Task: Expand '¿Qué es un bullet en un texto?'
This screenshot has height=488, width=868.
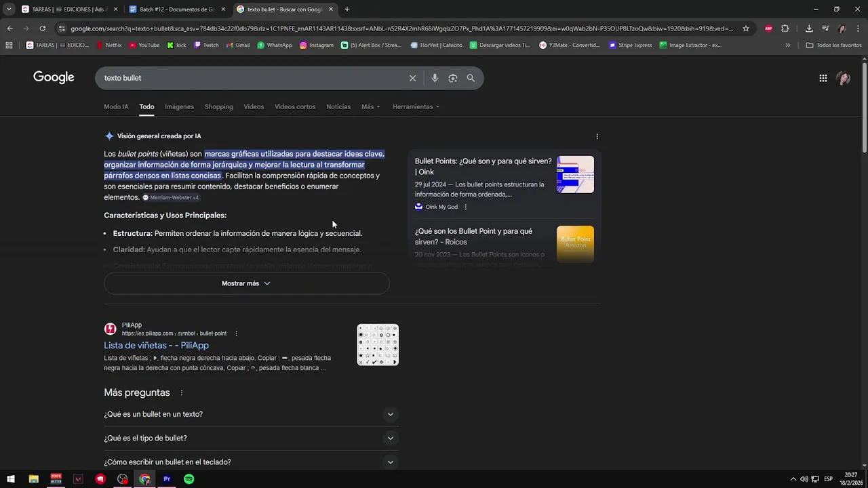Action: tap(251, 414)
